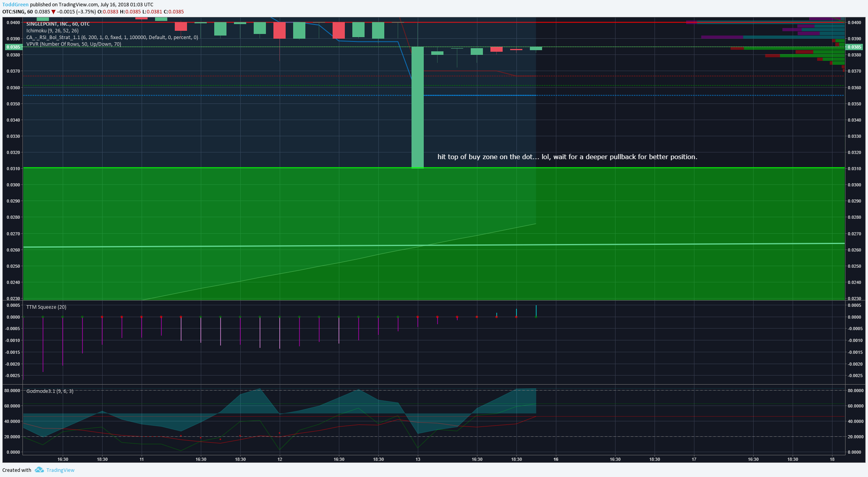
Task: Click the 80.0000 level on Godmode right axis
Action: (856, 391)
